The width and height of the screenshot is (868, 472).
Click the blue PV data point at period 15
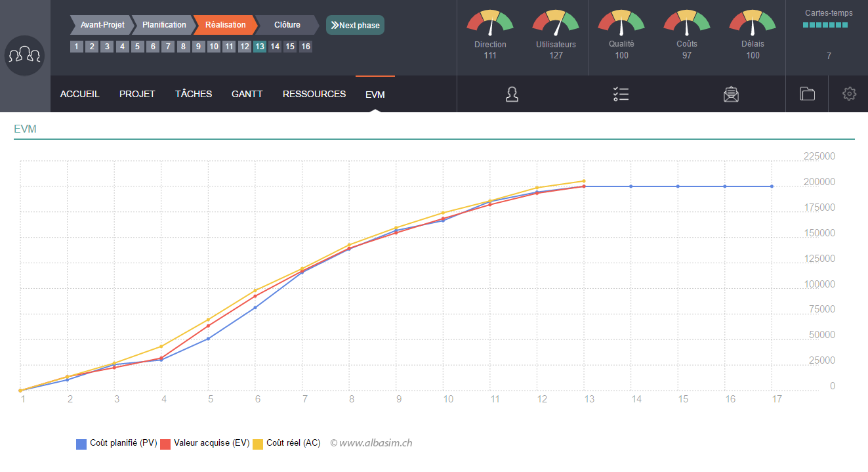tap(678, 186)
